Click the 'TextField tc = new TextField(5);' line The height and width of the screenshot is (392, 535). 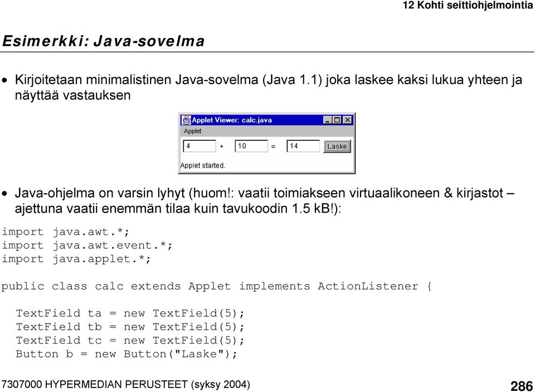coord(130,341)
